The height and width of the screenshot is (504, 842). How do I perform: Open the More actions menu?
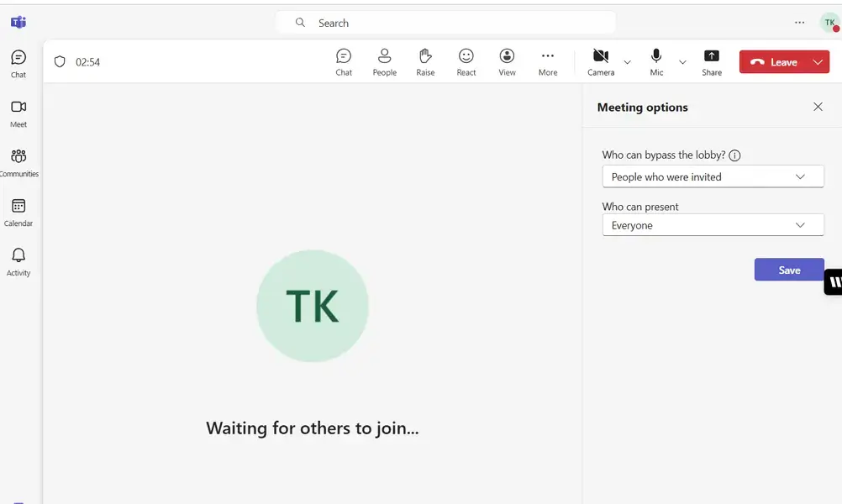point(547,60)
